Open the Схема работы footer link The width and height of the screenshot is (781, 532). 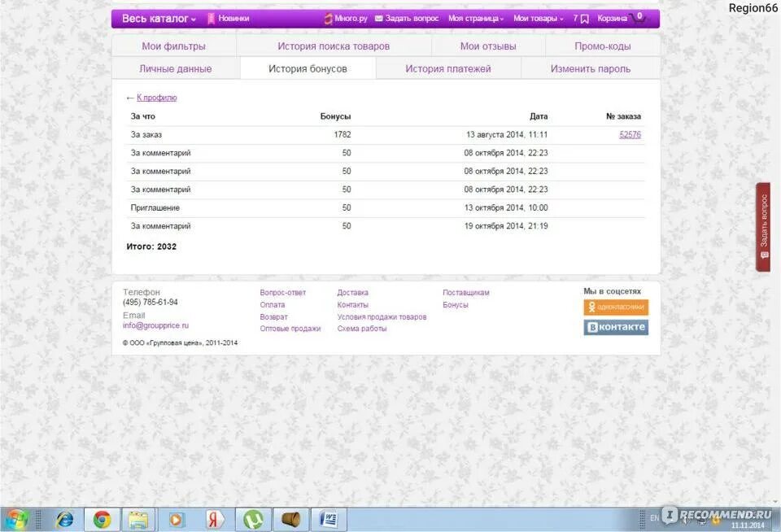[362, 329]
